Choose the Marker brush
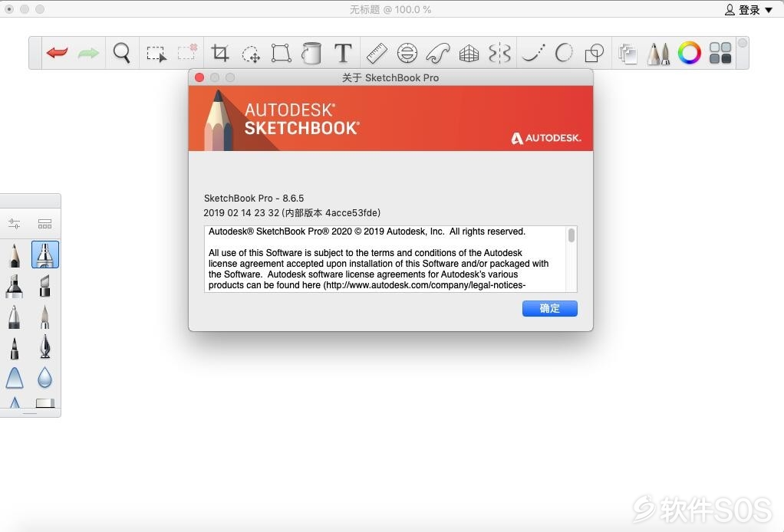Viewport: 784px width, 532px height. click(x=14, y=286)
